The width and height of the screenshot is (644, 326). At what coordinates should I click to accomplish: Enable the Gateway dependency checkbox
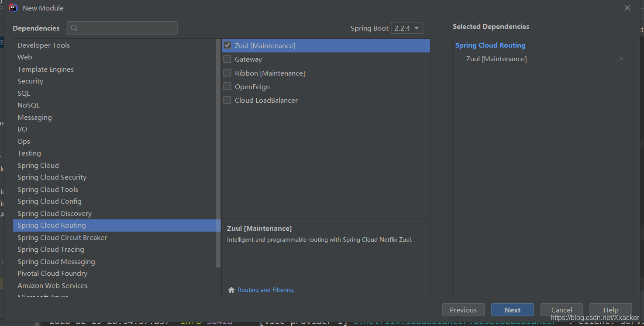click(x=227, y=59)
